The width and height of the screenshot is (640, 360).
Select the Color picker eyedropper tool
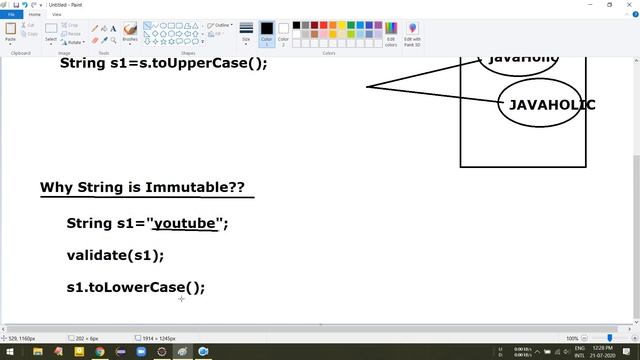104,40
